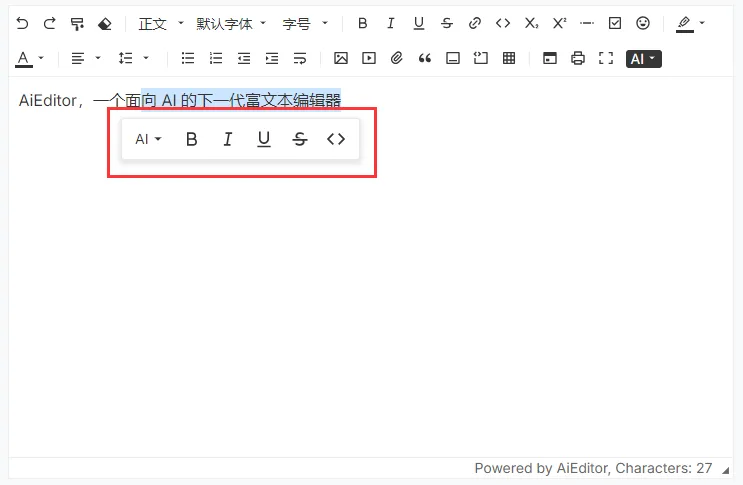Expand the text alignment dropdown arrow
This screenshot has width=743, height=485.
pos(98,58)
